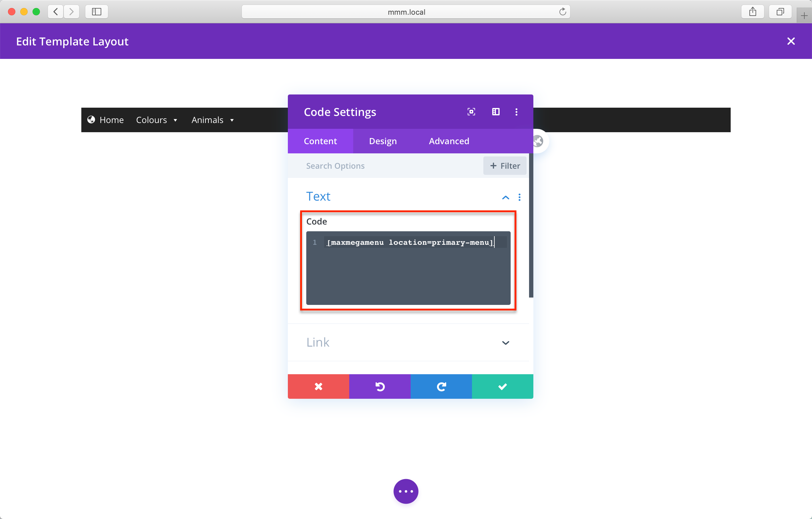This screenshot has width=812, height=519.
Task: Click the Text section three-dot menu
Action: point(519,197)
